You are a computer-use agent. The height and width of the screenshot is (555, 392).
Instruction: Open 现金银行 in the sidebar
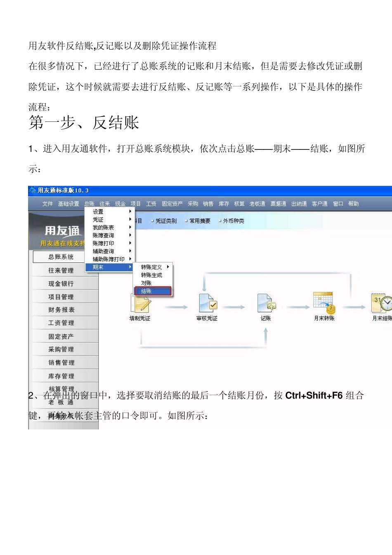pyautogui.click(x=65, y=284)
